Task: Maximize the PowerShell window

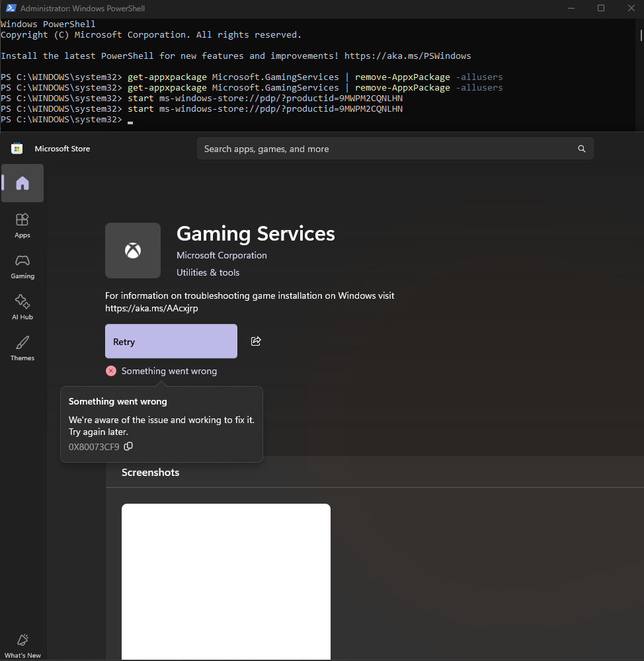Action: tap(601, 8)
